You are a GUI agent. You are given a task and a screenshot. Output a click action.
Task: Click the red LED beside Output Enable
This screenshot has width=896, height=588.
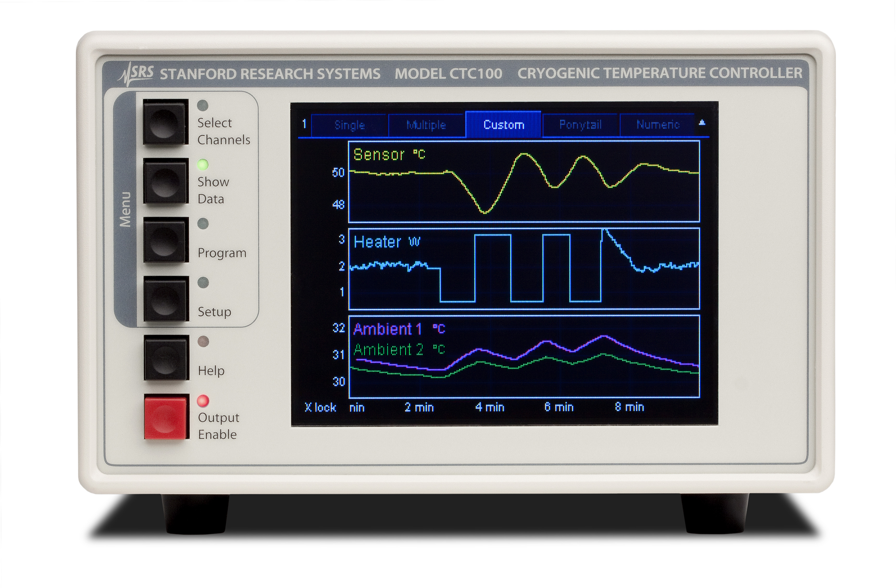(x=203, y=401)
